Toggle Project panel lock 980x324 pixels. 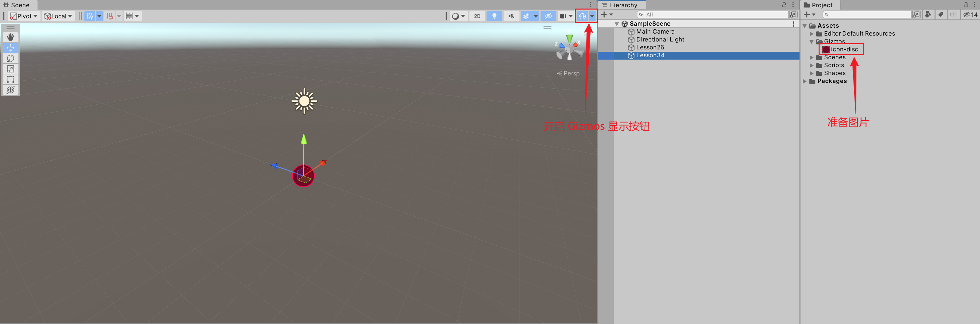point(966,5)
